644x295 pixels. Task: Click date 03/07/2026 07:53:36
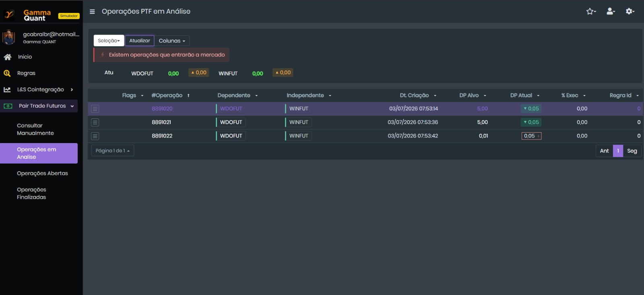(x=413, y=123)
